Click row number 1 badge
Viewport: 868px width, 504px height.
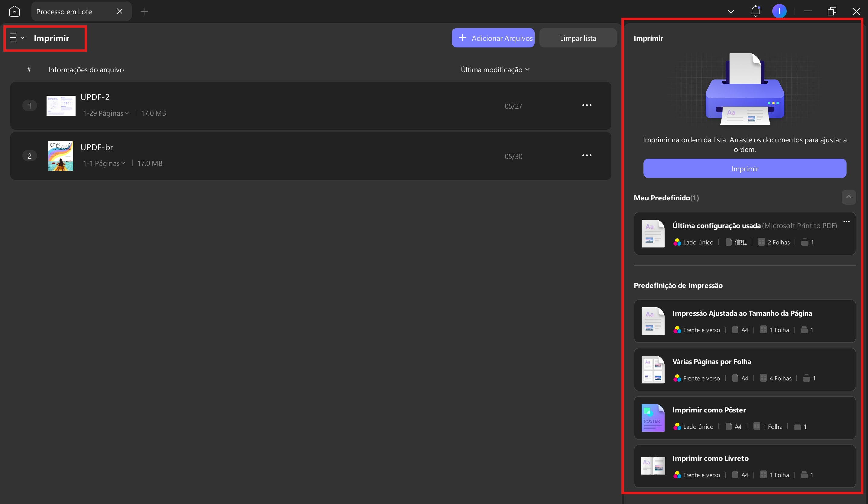pos(30,106)
